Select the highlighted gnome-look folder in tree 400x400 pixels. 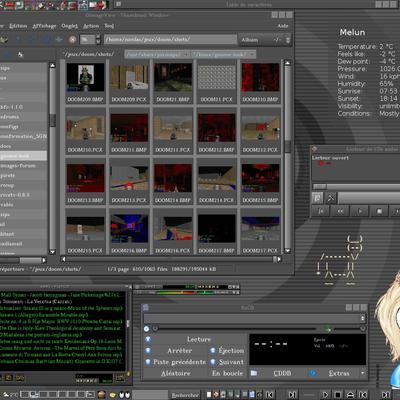pos(23,156)
